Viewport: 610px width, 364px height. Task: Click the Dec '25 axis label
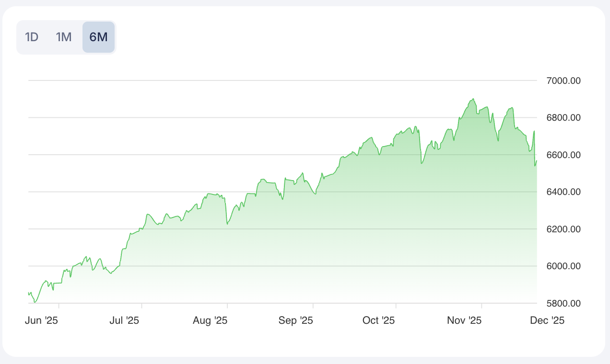547,321
